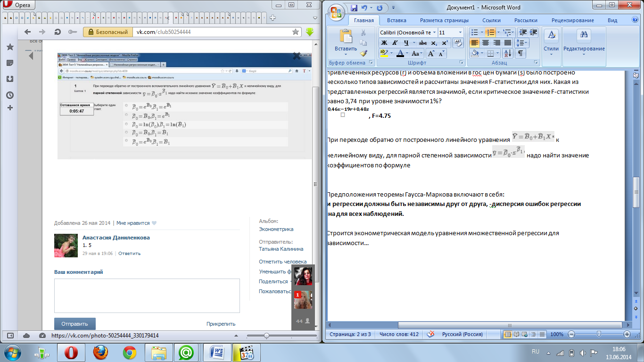Toggle show paragraph marks (¶)
This screenshot has width=644, height=362.
point(520,53)
